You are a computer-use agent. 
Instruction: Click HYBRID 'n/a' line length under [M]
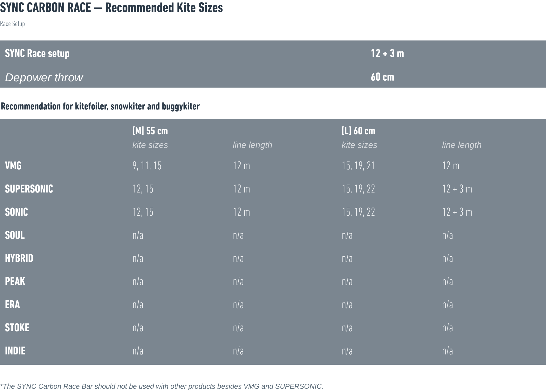(238, 258)
